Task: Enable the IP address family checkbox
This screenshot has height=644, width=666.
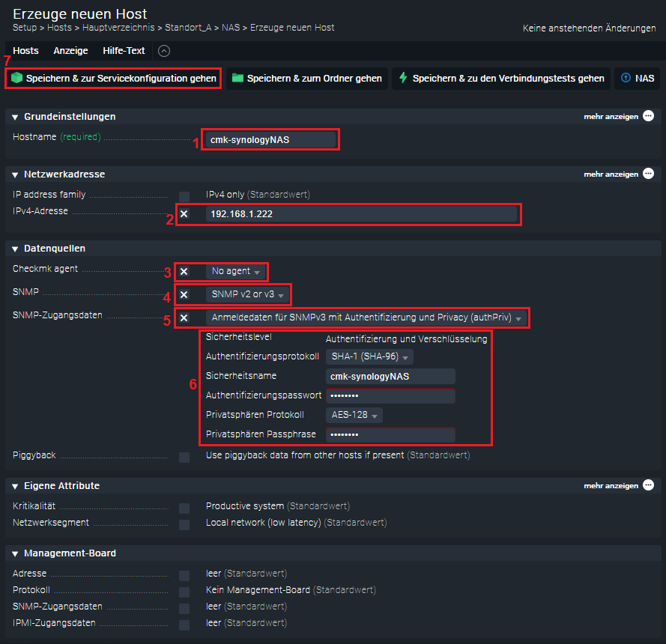Action: click(184, 195)
